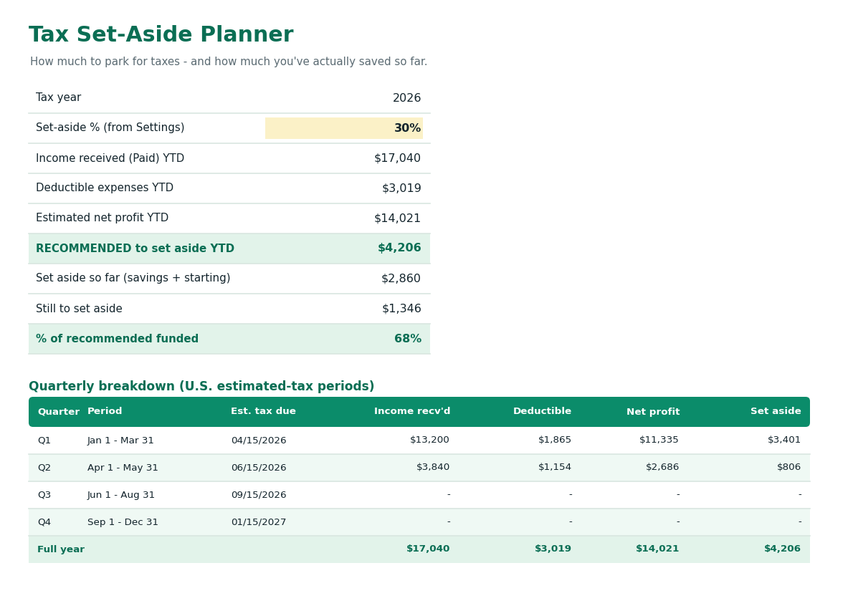Click Q2 net profit $2,686
This screenshot has height=616, width=853.
pyautogui.click(x=662, y=467)
